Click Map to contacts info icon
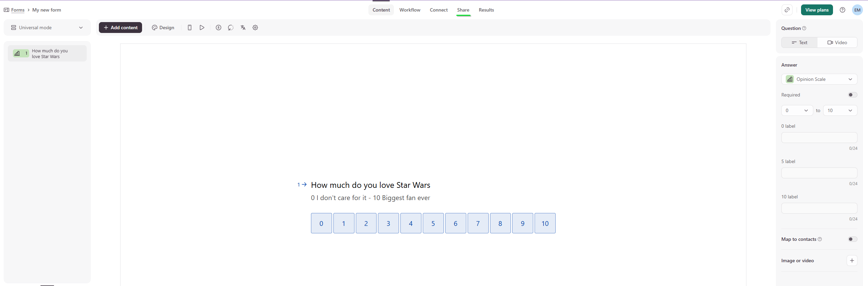 point(820,239)
